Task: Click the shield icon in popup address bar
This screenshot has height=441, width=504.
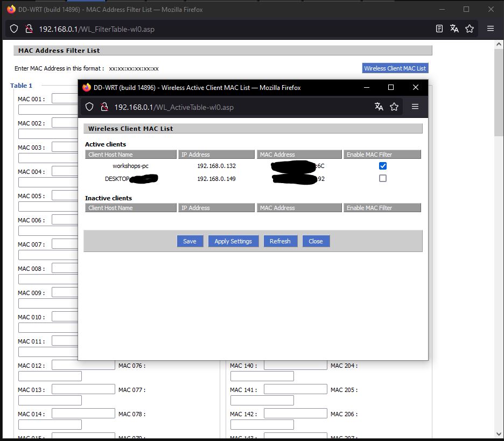Action: (x=90, y=107)
